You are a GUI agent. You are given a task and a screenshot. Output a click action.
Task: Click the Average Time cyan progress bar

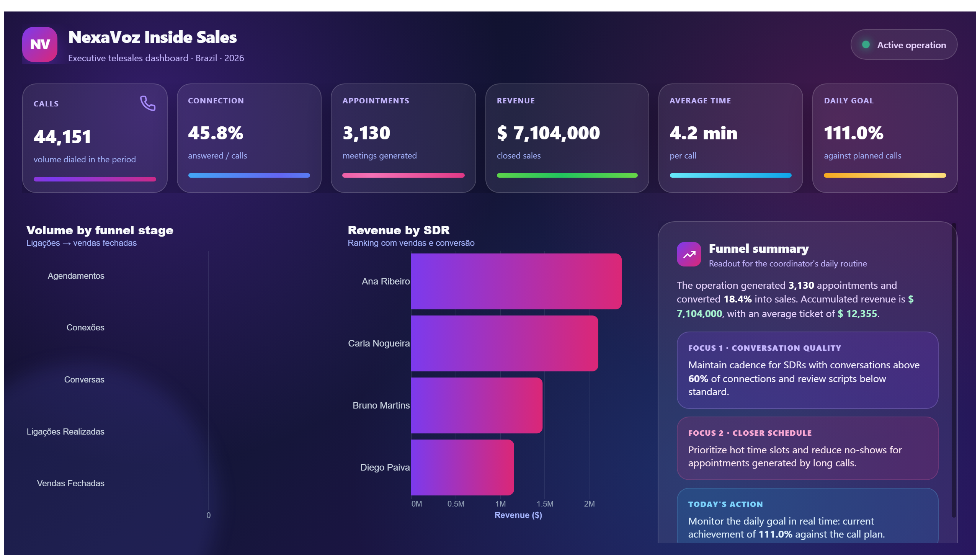(x=730, y=175)
